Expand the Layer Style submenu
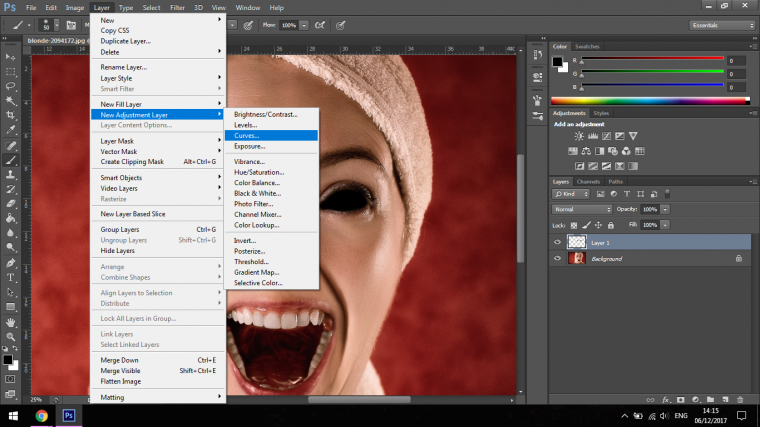Screen dimensions: 760x427 tap(158, 78)
